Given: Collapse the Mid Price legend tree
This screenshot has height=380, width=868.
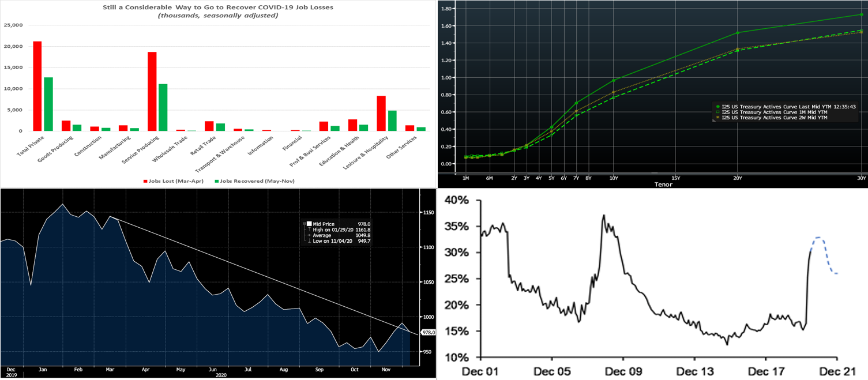Looking at the screenshot, I should [x=304, y=224].
